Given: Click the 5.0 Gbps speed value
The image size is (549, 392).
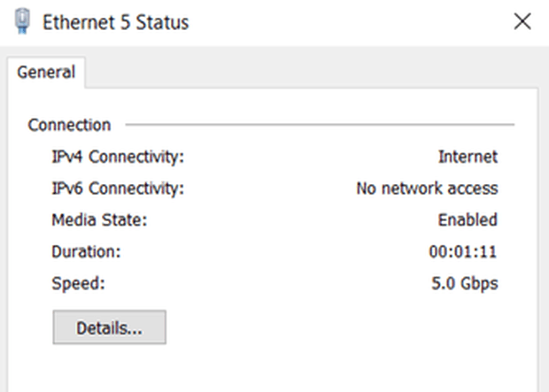Looking at the screenshot, I should pyautogui.click(x=465, y=283).
